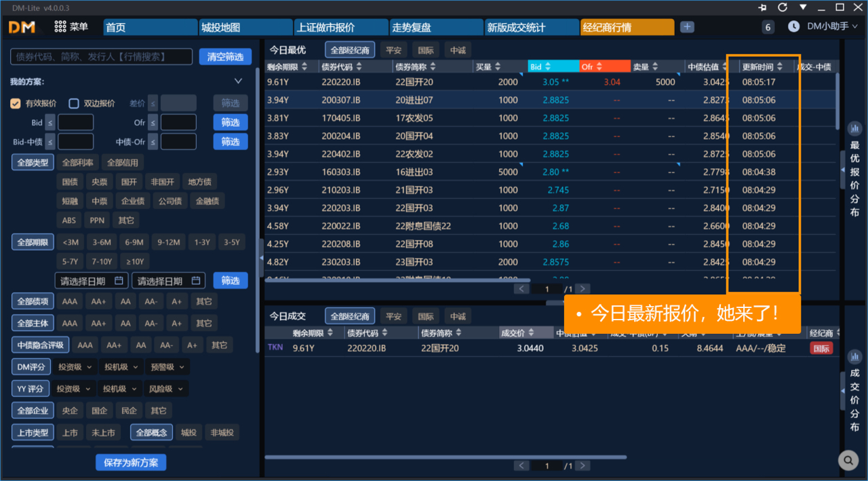Enable the 双边报价 checkbox
The height and width of the screenshot is (481, 868).
click(74, 103)
